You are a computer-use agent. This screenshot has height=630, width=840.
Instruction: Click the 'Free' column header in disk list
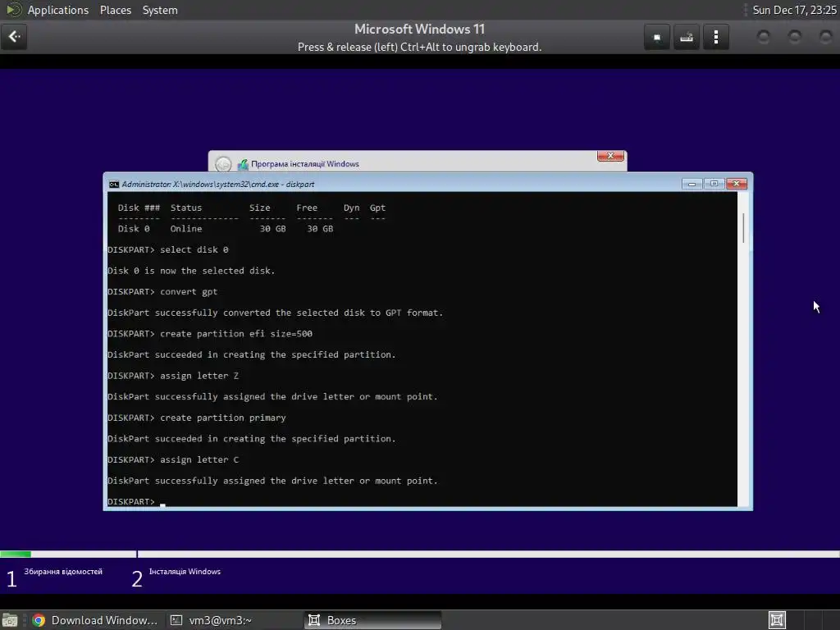307,208
